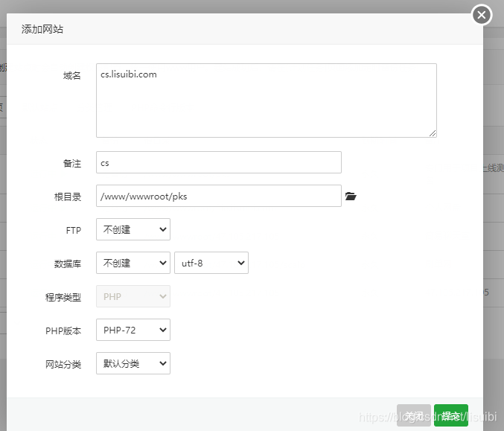Close the 添加网站 dialog with the X icon
The image size is (504, 431).
point(482,15)
